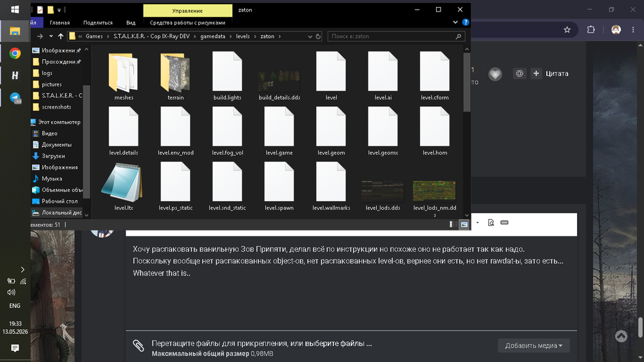
Task: Open the H application in the taskbar
Action: pyautogui.click(x=15, y=75)
